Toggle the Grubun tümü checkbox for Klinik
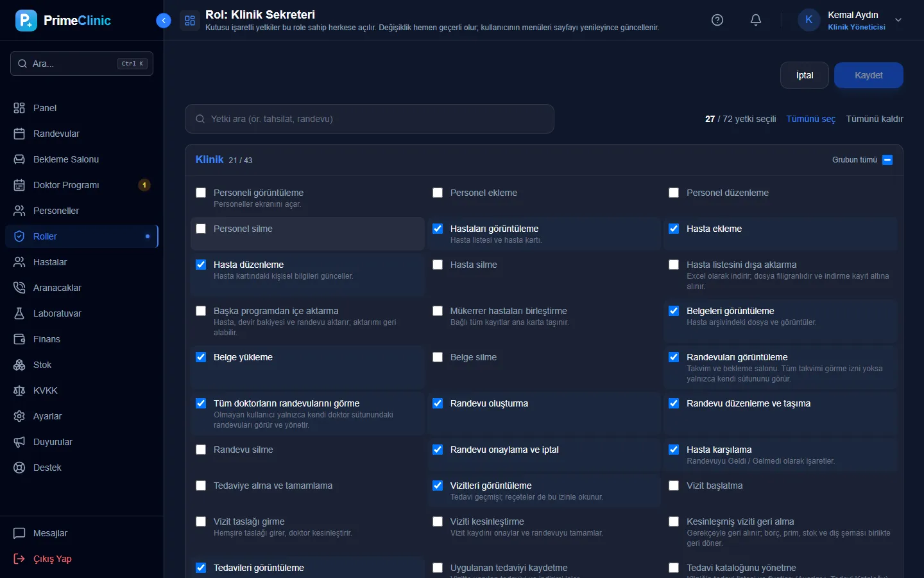924x578 pixels. pyautogui.click(x=887, y=160)
